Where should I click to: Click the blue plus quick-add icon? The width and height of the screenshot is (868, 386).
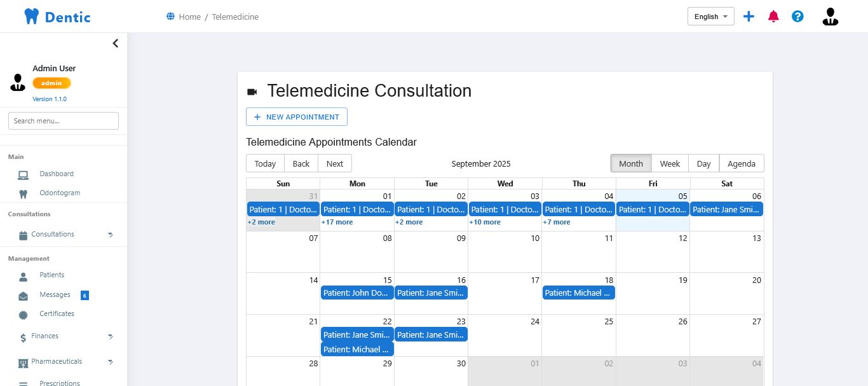[x=749, y=17]
